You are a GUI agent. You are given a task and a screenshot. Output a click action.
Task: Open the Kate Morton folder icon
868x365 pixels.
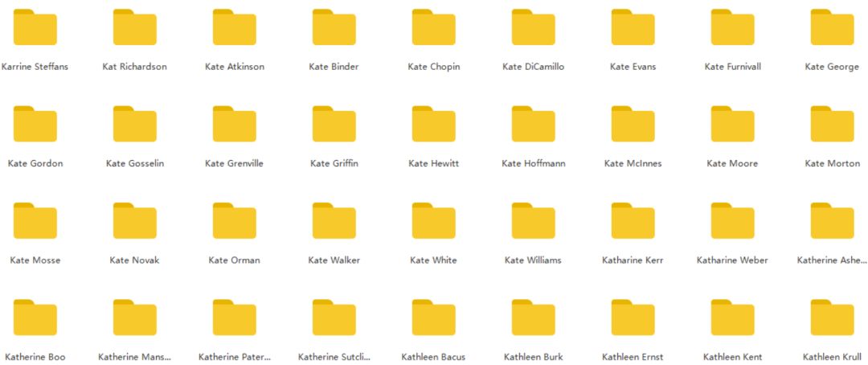click(x=832, y=124)
